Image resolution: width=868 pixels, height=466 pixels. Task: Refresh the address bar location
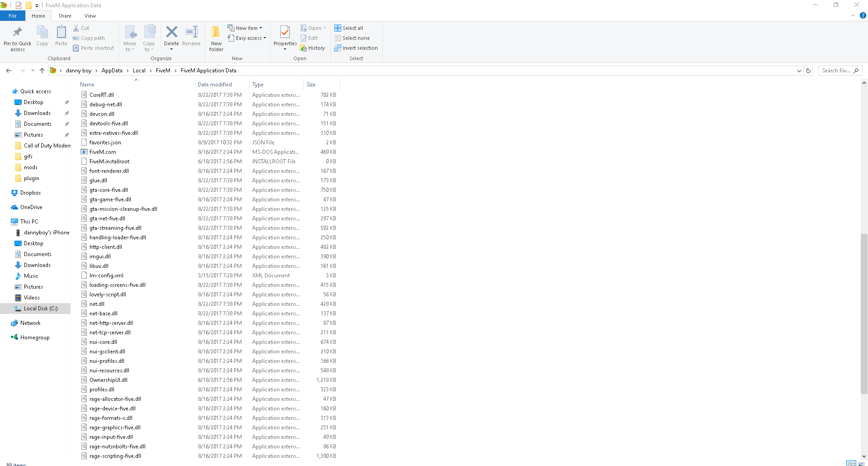808,71
